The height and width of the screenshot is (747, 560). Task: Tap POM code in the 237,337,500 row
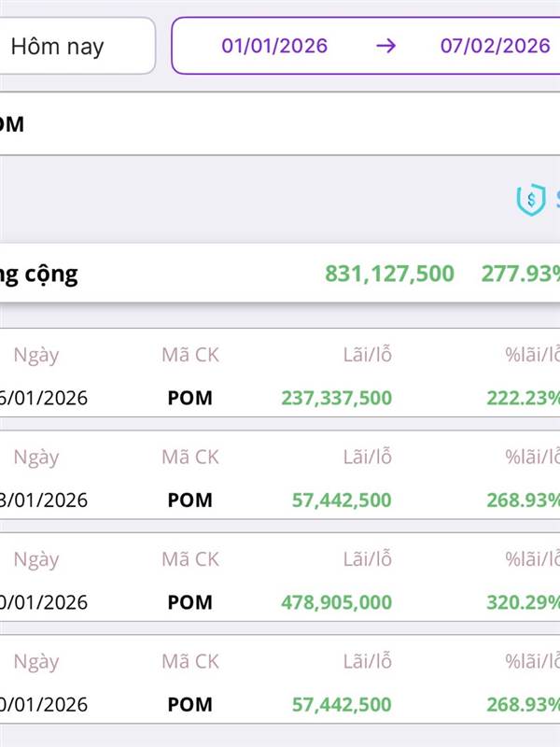point(190,398)
